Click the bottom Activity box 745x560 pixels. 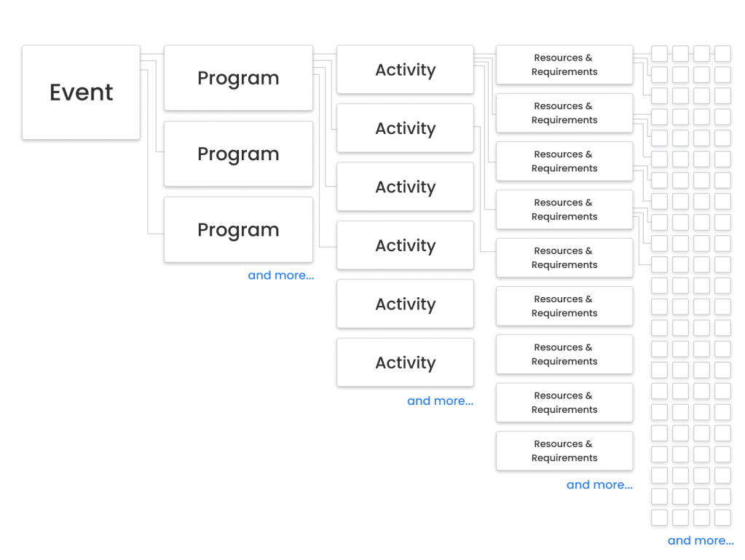pos(405,363)
